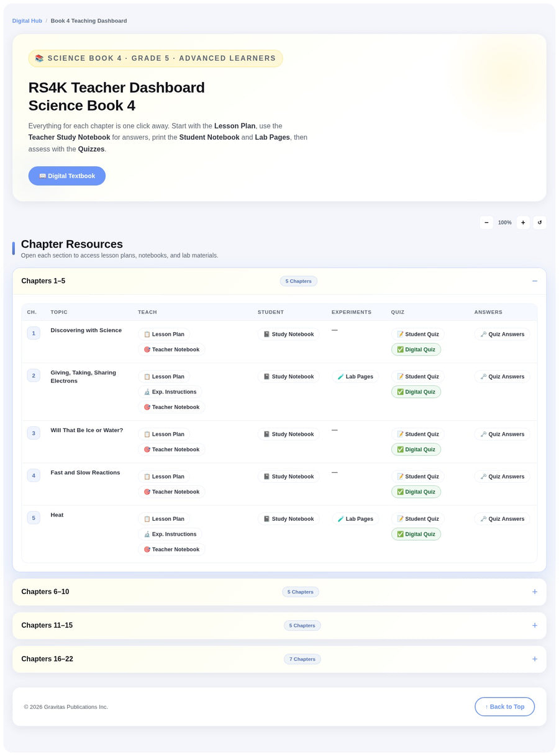
Task: Open Study Notebook for the Heat chapter
Action: [289, 518]
